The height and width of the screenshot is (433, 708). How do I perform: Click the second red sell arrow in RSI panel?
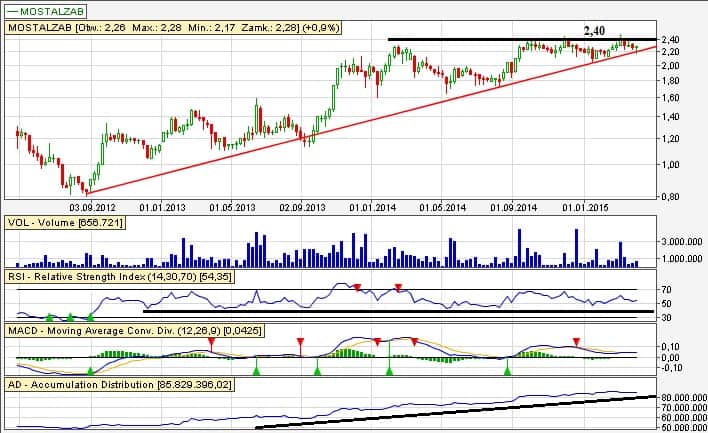(x=398, y=288)
